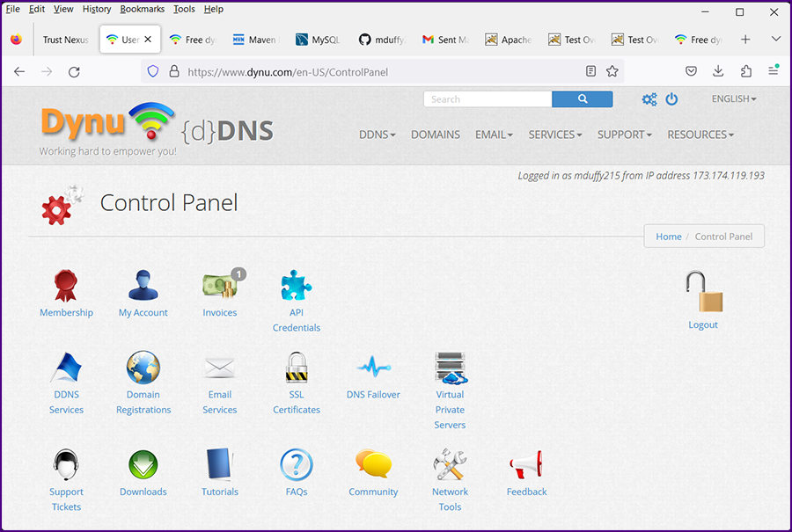
Task: Click into the site Search field
Action: (x=488, y=99)
